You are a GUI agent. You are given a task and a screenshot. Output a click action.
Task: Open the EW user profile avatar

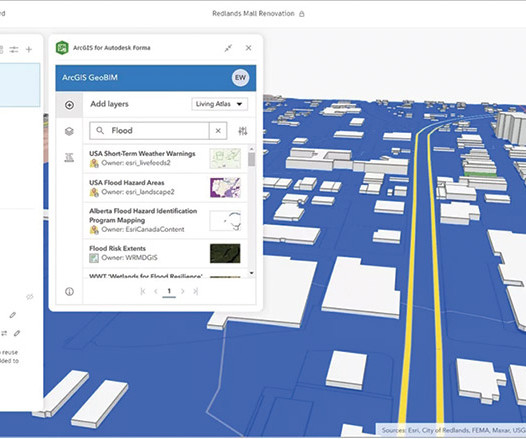pyautogui.click(x=240, y=78)
